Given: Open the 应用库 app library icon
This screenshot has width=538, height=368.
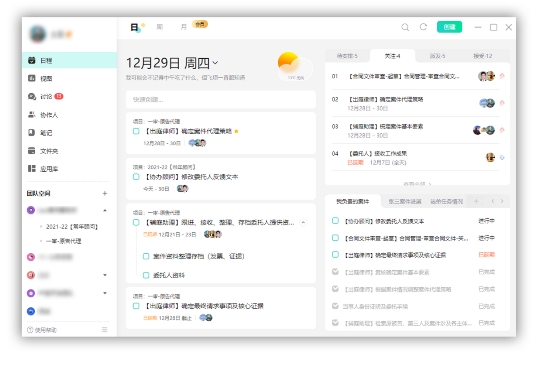Looking at the screenshot, I should point(32,168).
